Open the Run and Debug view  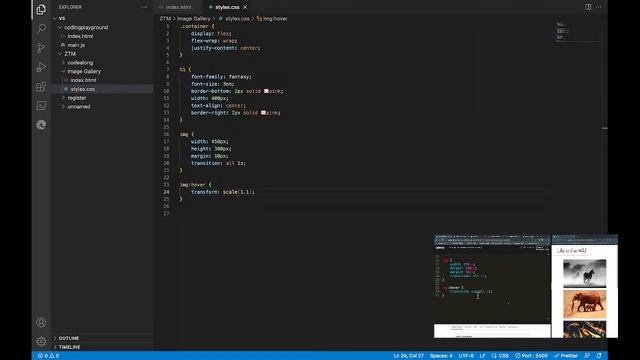(x=41, y=67)
